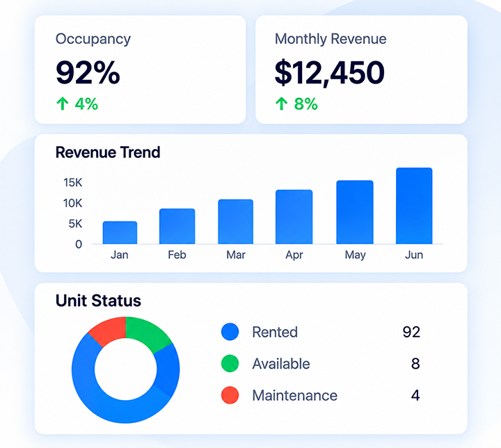Select the Jan bar in Revenue Trend
Viewport: 501px width, 448px height.
click(120, 232)
